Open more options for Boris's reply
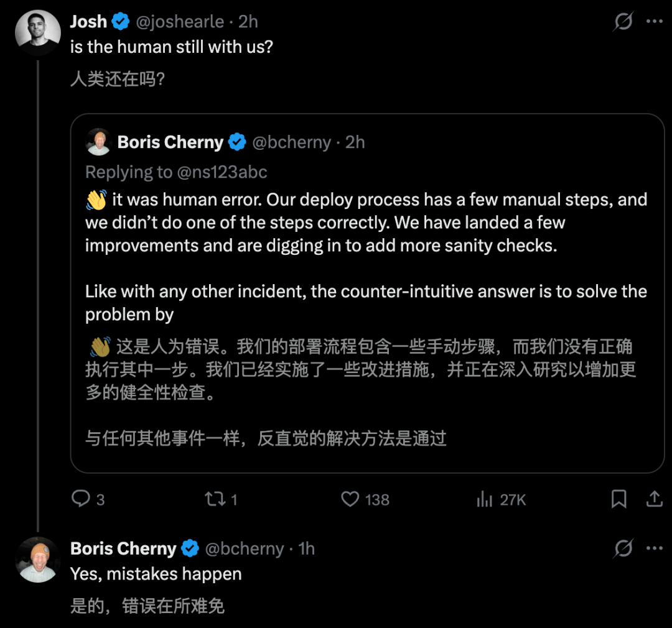The width and height of the screenshot is (672, 628). [654, 548]
